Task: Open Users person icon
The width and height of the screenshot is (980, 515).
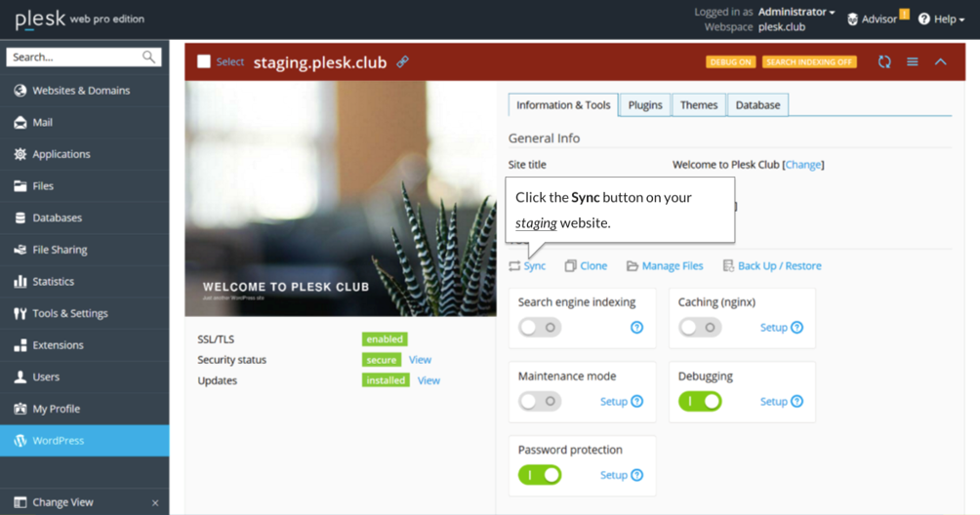Action: point(20,377)
